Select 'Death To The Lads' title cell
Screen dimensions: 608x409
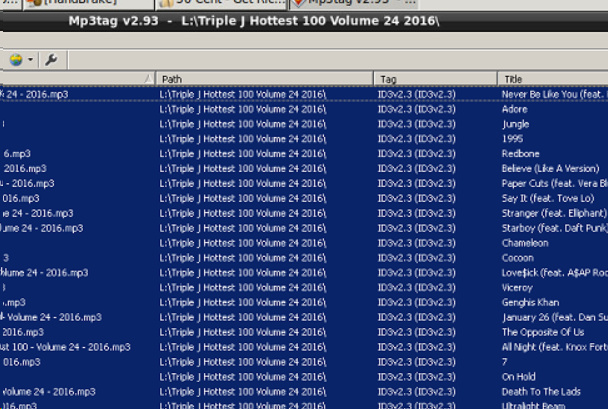coord(541,392)
